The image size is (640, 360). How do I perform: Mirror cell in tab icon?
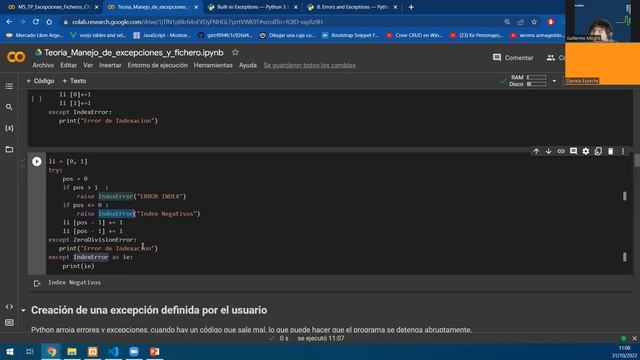point(598,151)
